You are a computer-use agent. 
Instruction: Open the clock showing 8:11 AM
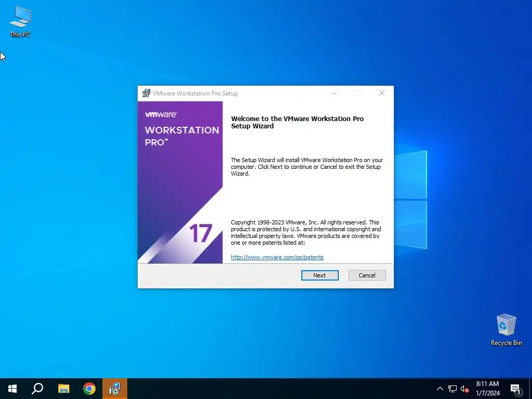[487, 389]
